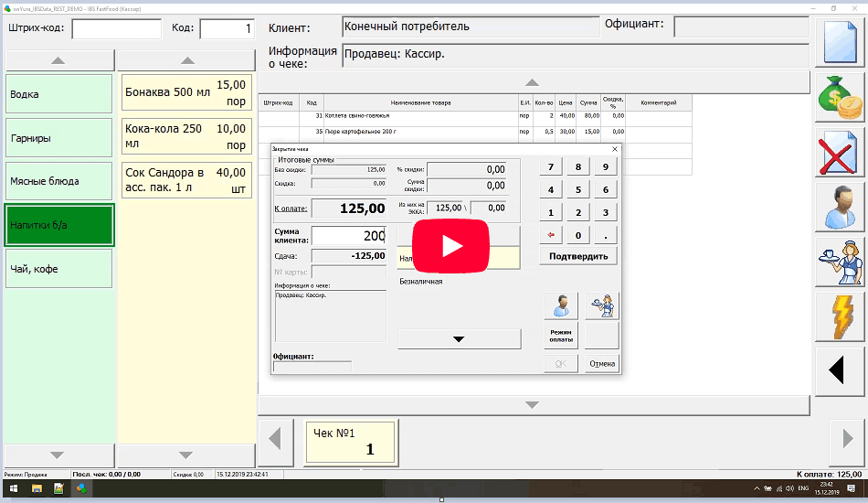Screen dimensions: 868x503
Task: Switch to the Чай, кофе category
Action: pos(58,268)
